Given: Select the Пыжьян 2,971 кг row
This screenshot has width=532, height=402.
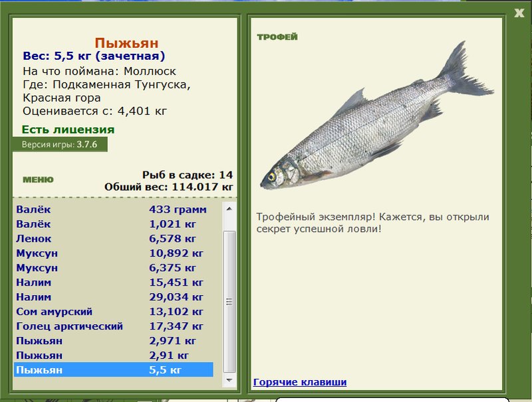Looking at the screenshot, I should pyautogui.click(x=114, y=340).
